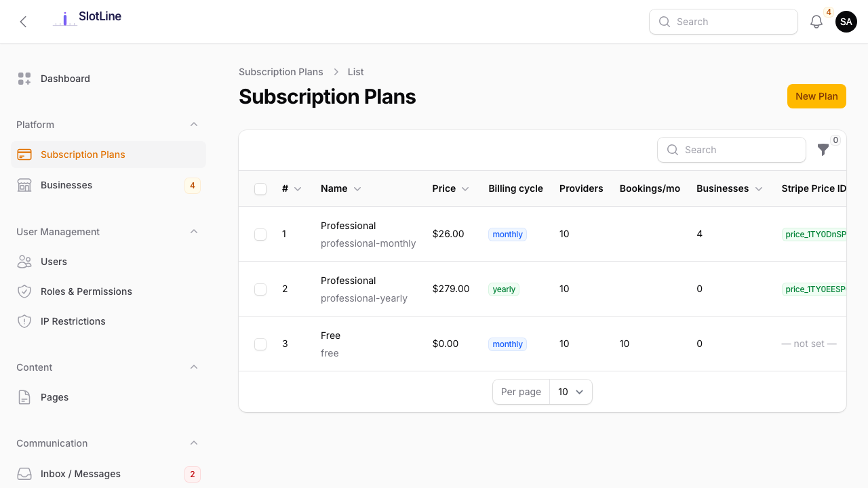
Task: Click the Inbox tray icon
Action: 24,474
